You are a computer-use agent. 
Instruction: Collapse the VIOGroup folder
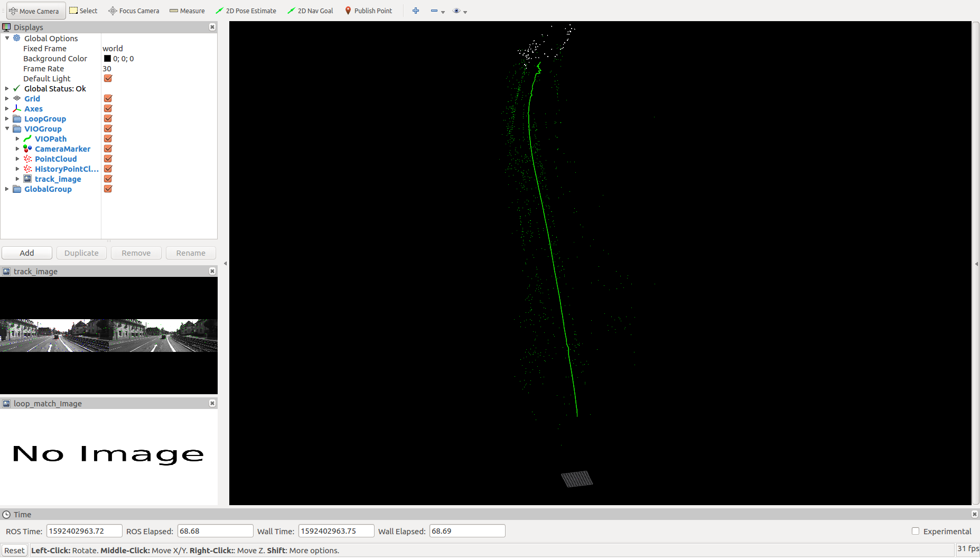pos(7,128)
